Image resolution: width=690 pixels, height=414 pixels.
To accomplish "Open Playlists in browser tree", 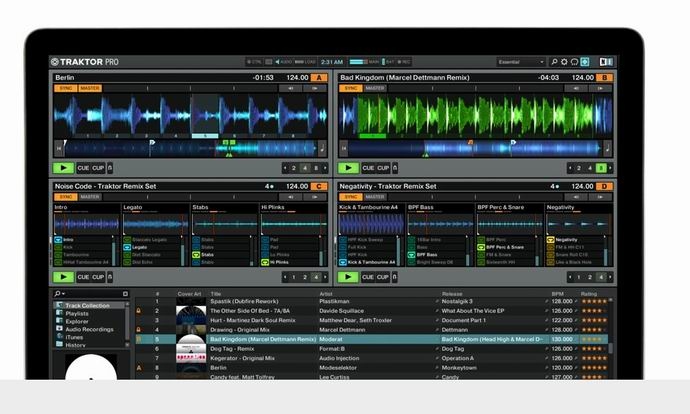I will (77, 313).
